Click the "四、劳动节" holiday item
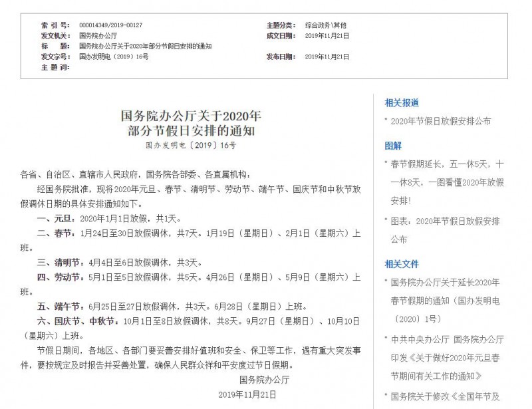 pyautogui.click(x=190, y=285)
